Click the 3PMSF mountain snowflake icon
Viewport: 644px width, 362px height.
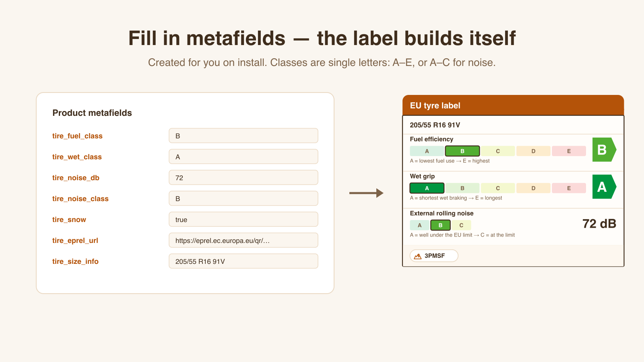(x=418, y=256)
